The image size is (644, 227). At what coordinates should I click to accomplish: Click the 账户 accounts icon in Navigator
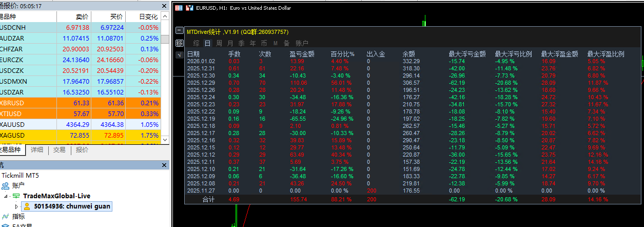(5, 185)
